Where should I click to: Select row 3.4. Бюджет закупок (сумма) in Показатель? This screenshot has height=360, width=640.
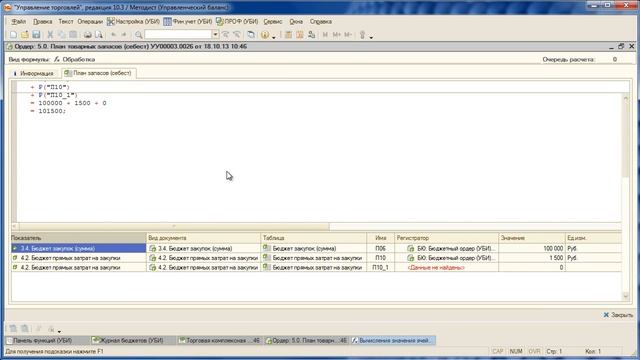click(x=78, y=248)
